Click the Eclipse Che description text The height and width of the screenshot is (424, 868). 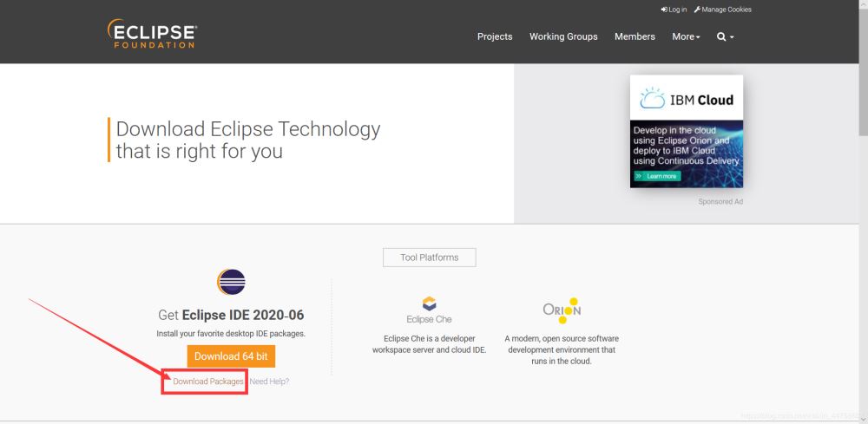[429, 344]
